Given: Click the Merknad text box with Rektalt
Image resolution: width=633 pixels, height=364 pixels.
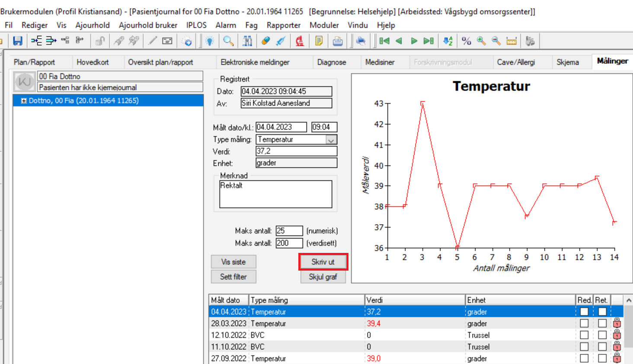Looking at the screenshot, I should click(x=276, y=194).
